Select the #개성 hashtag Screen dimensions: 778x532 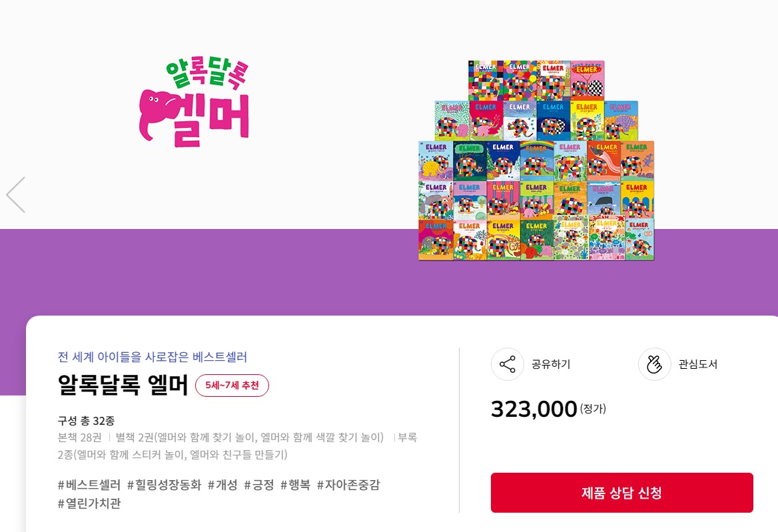(x=222, y=485)
